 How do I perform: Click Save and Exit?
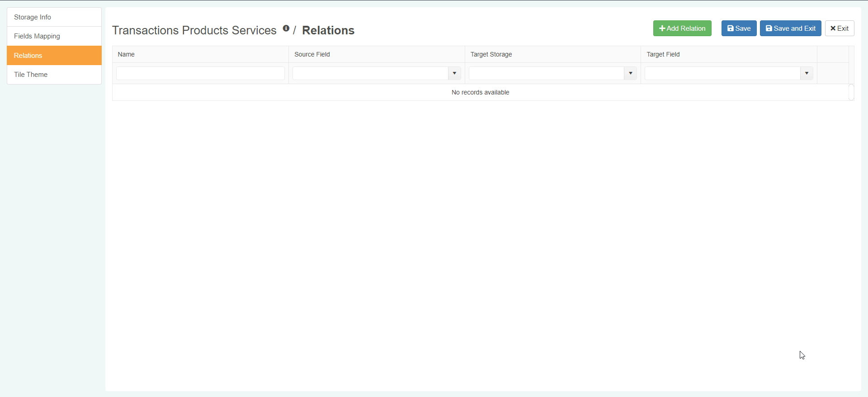[790, 28]
